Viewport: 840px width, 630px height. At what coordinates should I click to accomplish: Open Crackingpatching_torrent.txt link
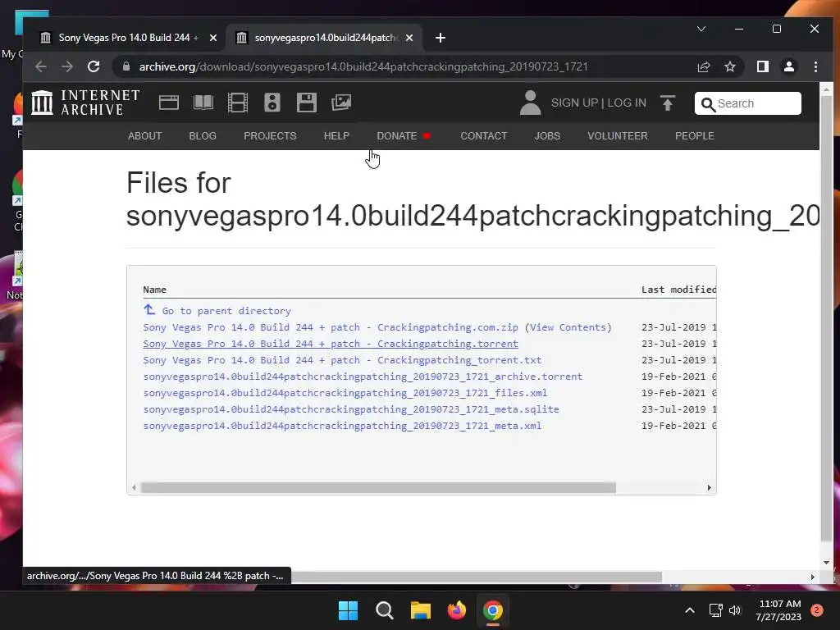tap(342, 360)
